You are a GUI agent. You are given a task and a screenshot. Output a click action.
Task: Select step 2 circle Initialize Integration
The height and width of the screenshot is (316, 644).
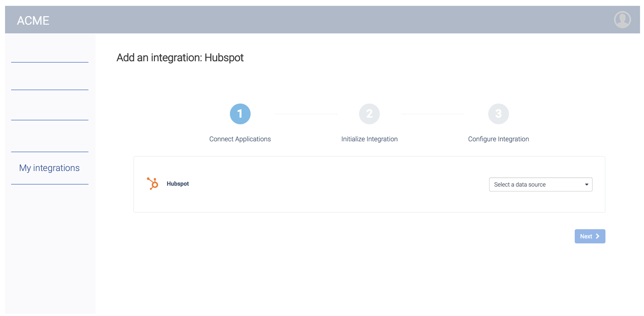[x=369, y=114]
